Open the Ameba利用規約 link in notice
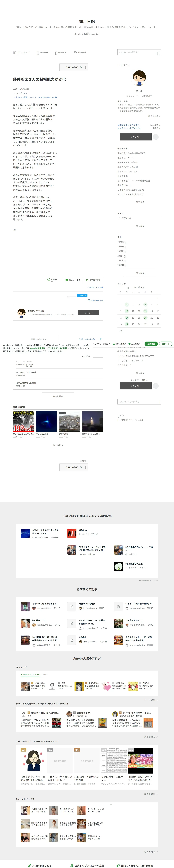This screenshot has width=174, height=868. (38, 348)
